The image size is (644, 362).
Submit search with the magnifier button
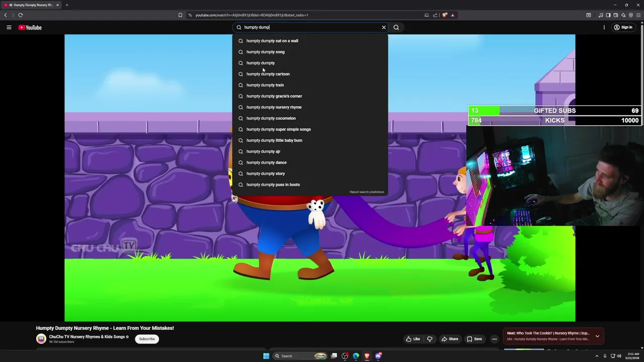(396, 27)
